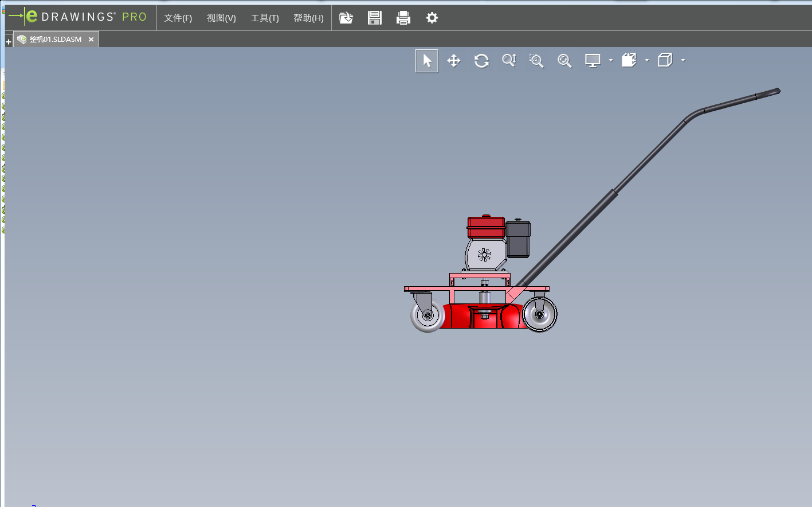Select the red engine fuel tank in model
This screenshot has width=812, height=507.
click(x=486, y=227)
